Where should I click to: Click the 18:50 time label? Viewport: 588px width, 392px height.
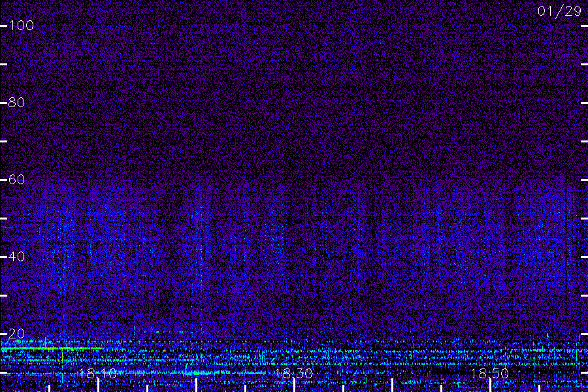coord(490,373)
